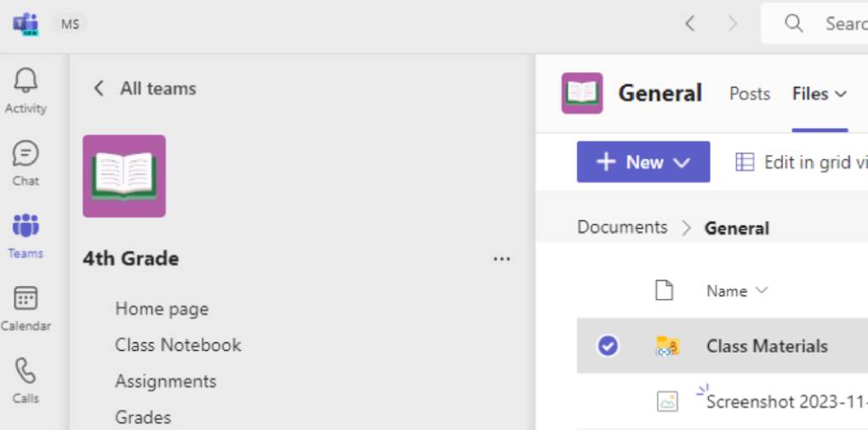This screenshot has height=430, width=868.
Task: Click the Screenshot image file icon
Action: click(x=667, y=401)
